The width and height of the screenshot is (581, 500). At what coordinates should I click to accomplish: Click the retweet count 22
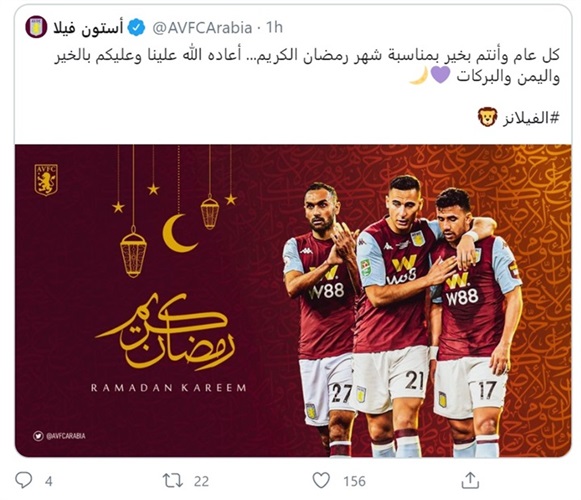201,481
